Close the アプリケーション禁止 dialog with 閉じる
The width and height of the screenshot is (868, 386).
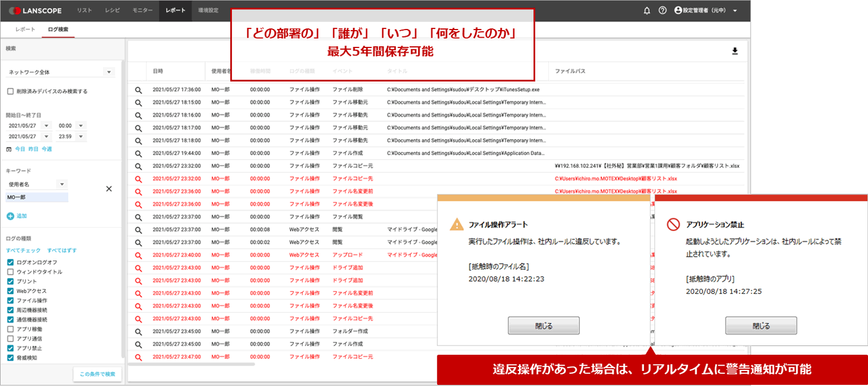761,326
